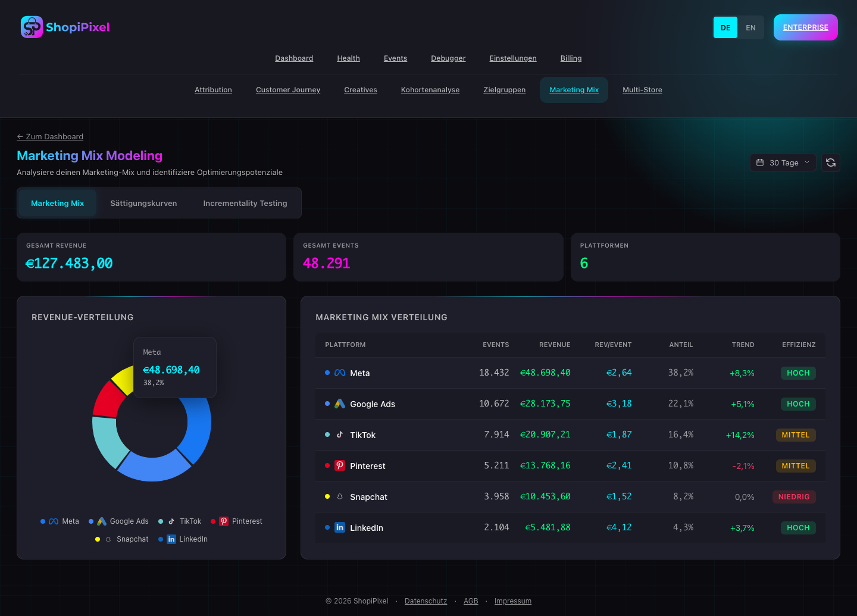Open the 30 Tage date range dropdown
This screenshot has width=857, height=616.
783,162
